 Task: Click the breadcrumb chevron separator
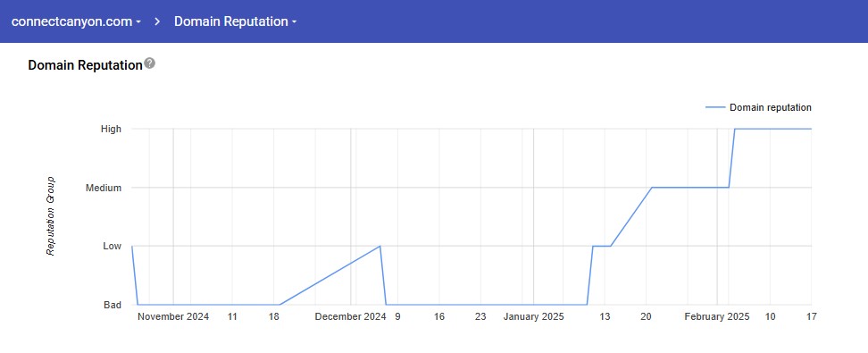[158, 21]
